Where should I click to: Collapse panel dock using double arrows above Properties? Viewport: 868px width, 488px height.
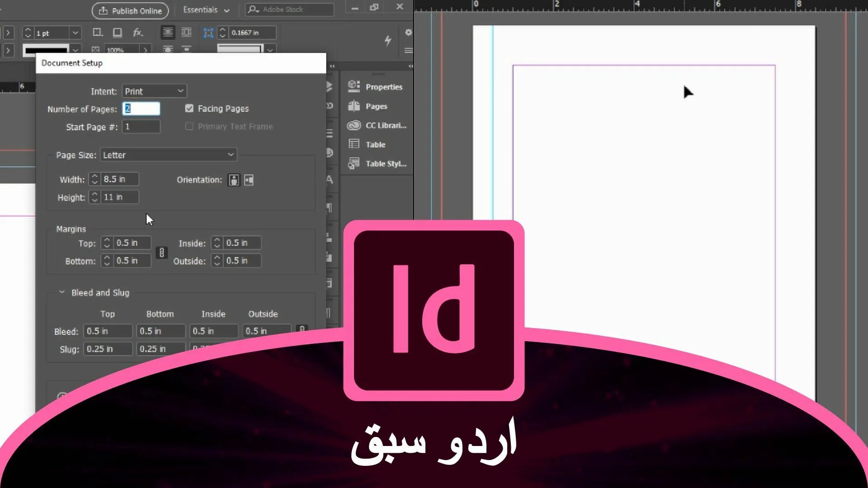click(410, 66)
